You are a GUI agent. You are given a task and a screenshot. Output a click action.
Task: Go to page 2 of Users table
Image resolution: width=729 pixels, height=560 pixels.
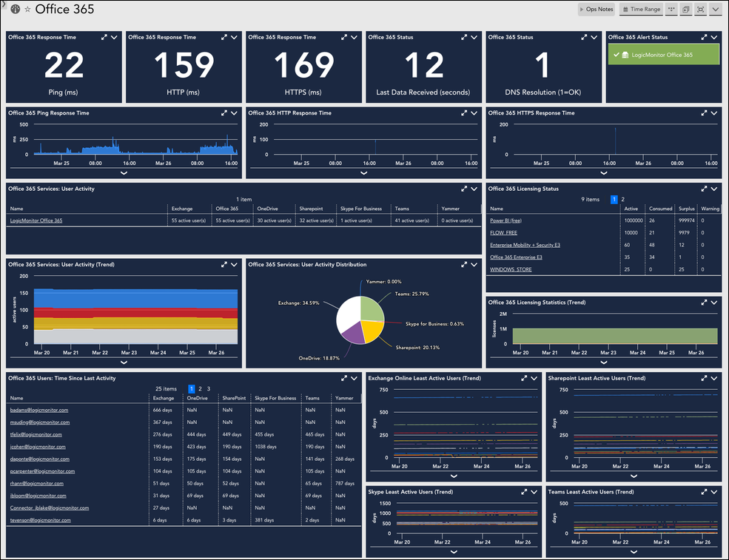[201, 389]
